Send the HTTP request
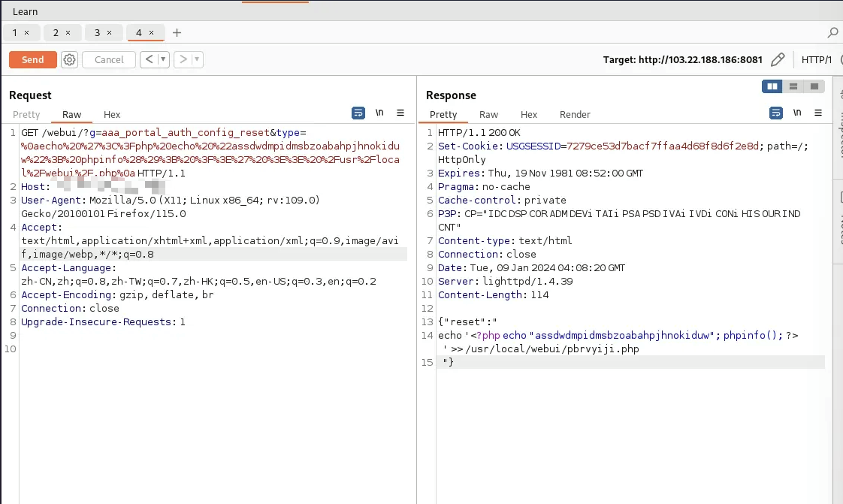The width and height of the screenshot is (843, 504). click(x=33, y=59)
